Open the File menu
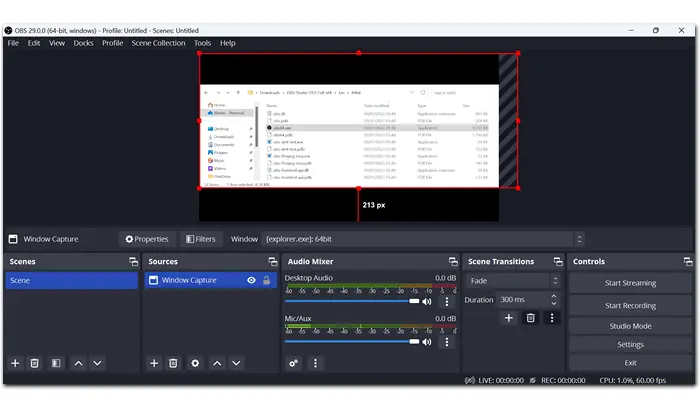This screenshot has height=407, width=700. (x=13, y=43)
